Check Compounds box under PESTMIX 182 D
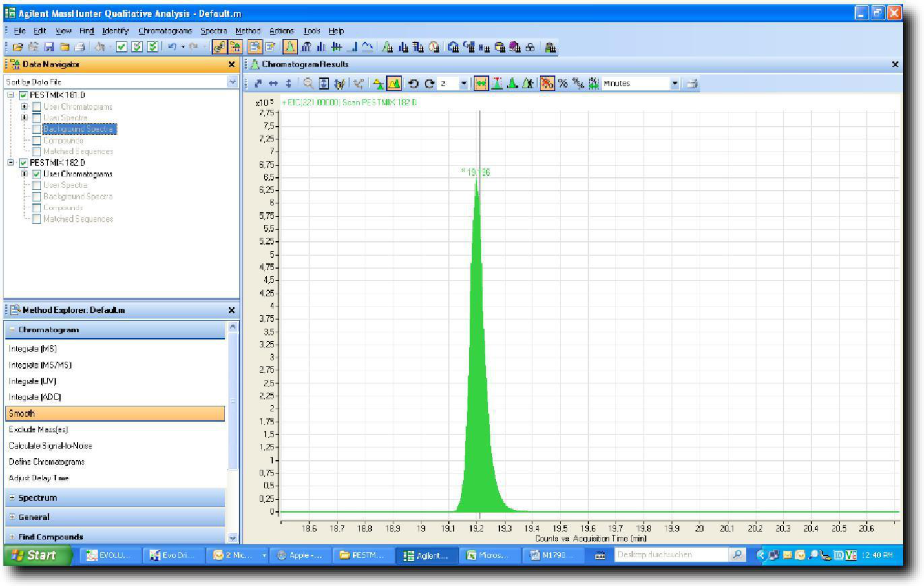This screenshot has width=924, height=586. (36, 207)
